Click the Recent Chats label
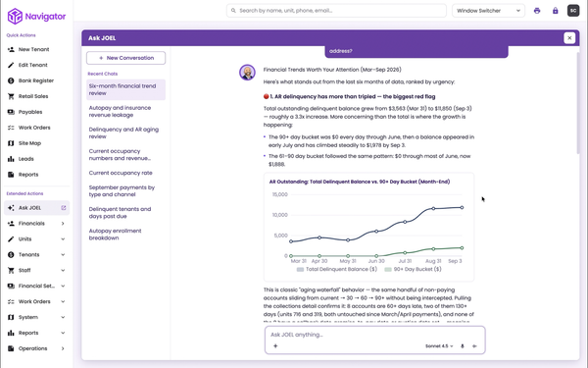The width and height of the screenshot is (588, 368). click(x=102, y=74)
